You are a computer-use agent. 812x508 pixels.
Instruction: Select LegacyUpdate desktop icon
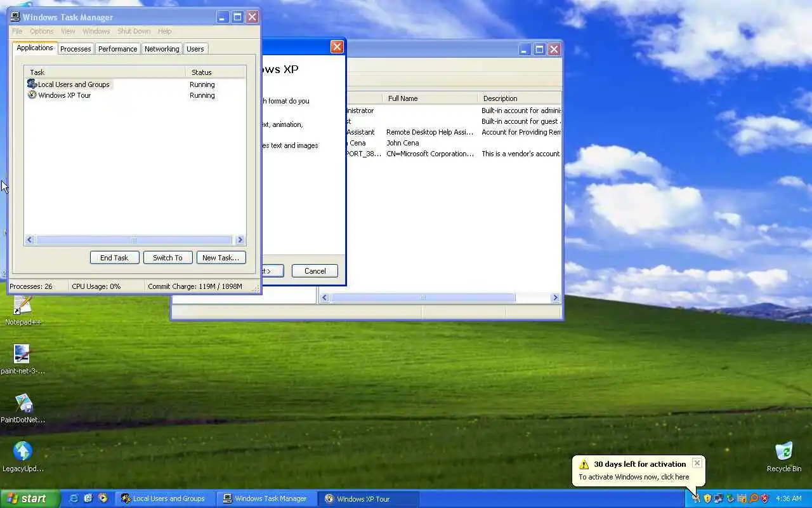click(x=23, y=451)
